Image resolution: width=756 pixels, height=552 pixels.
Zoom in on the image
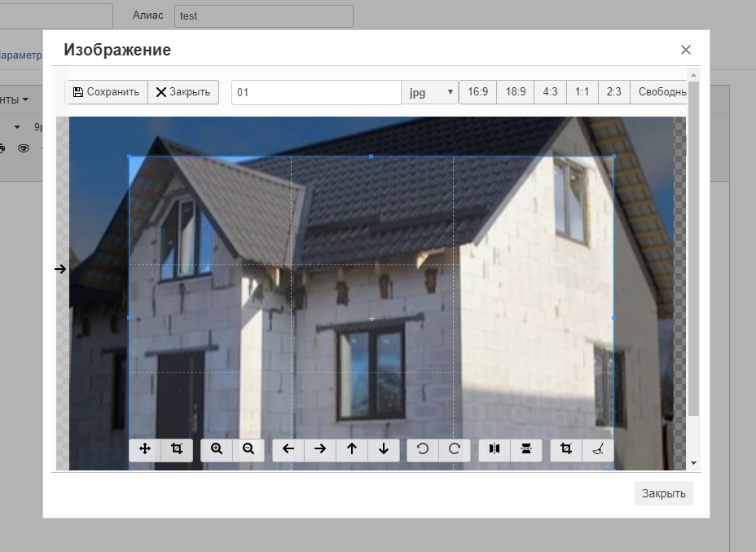pyautogui.click(x=217, y=449)
